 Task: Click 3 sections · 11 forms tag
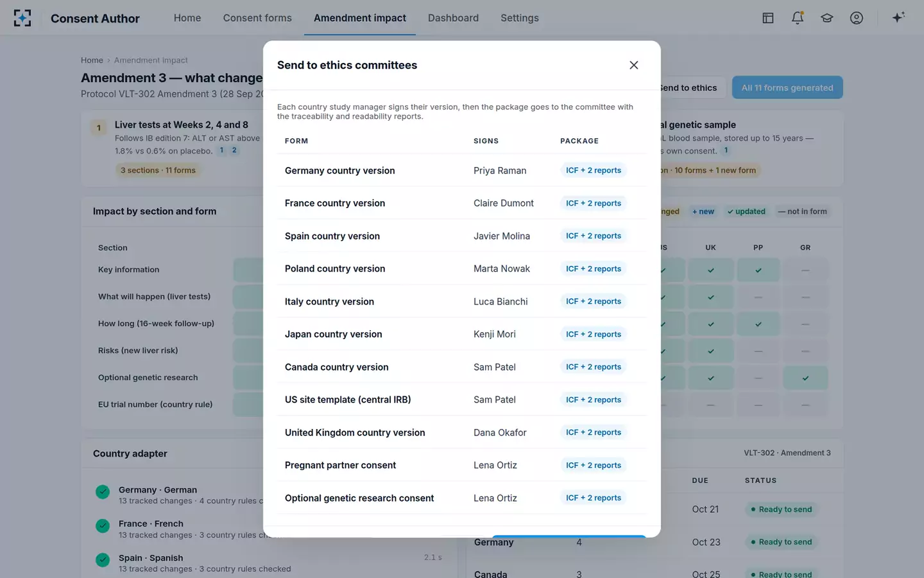point(158,170)
